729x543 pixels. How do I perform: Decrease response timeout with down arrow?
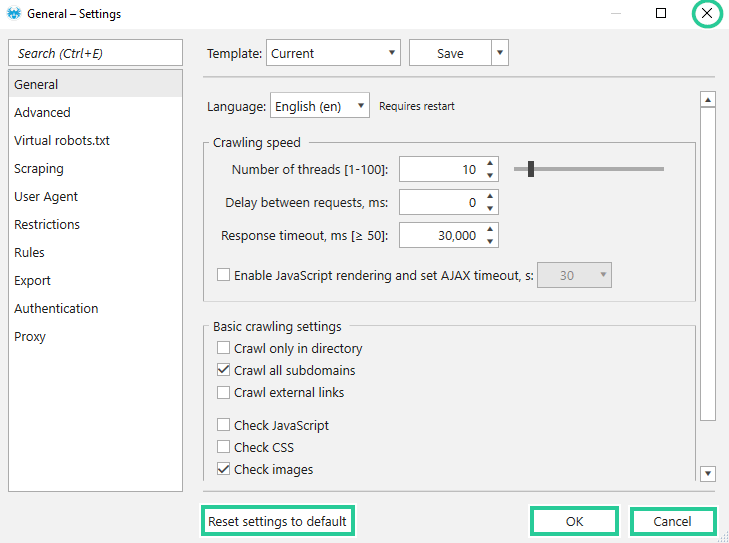tap(490, 241)
